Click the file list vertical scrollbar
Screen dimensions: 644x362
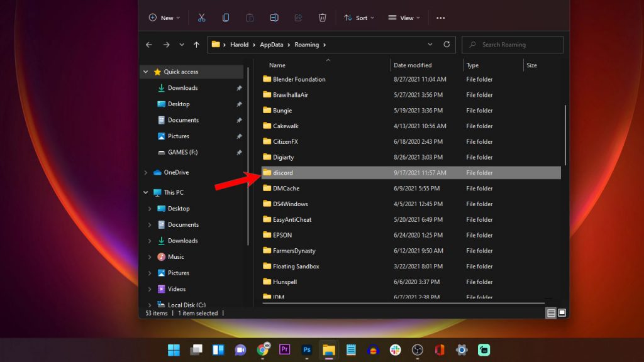pyautogui.click(x=565, y=136)
